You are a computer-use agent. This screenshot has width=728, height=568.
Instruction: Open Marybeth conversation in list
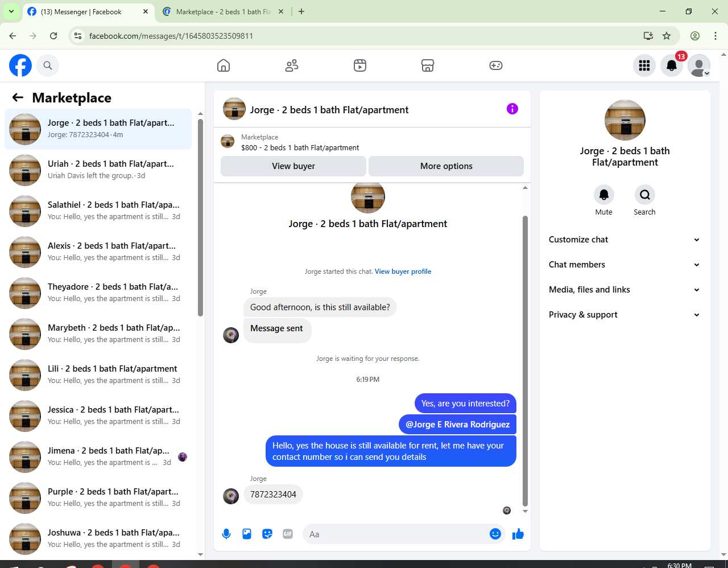click(x=98, y=334)
